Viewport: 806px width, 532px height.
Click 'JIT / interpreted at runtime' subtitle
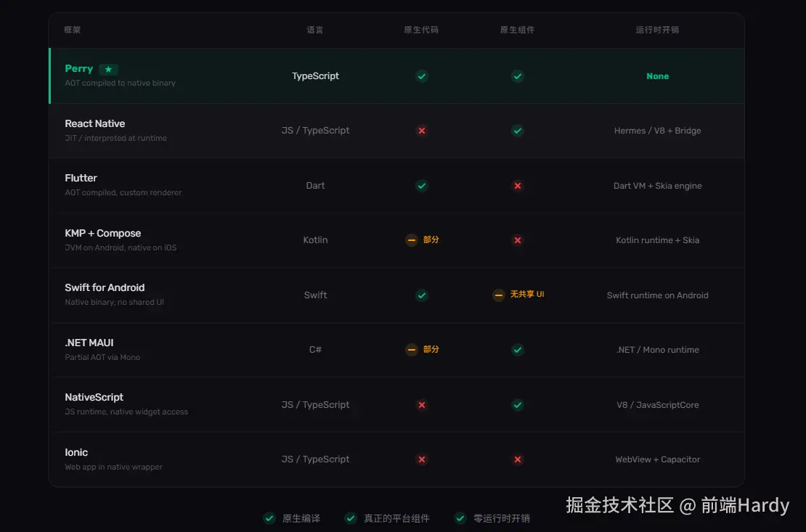click(x=115, y=138)
